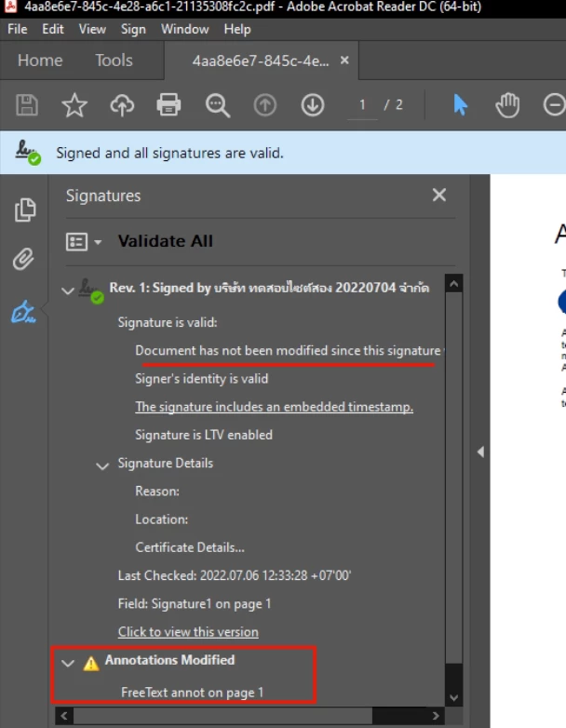The height and width of the screenshot is (728, 566).
Task: Switch to the Home tab
Action: click(x=40, y=61)
